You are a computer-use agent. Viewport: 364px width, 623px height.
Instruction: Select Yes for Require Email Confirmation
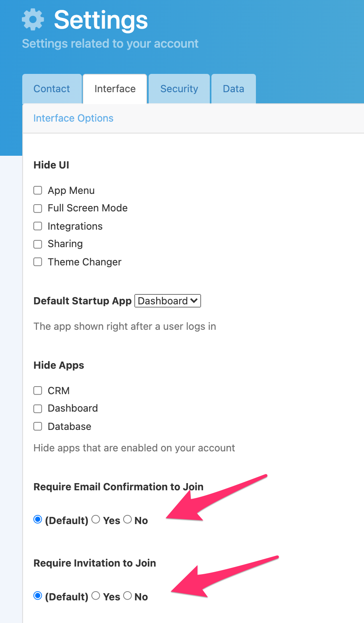(96, 519)
